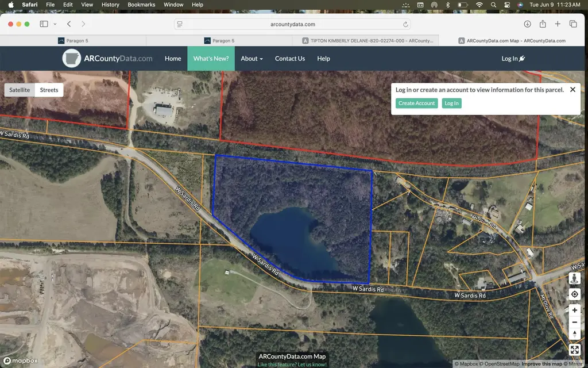This screenshot has height=368, width=588.
Task: Close the parcel login popup
Action: (572, 90)
